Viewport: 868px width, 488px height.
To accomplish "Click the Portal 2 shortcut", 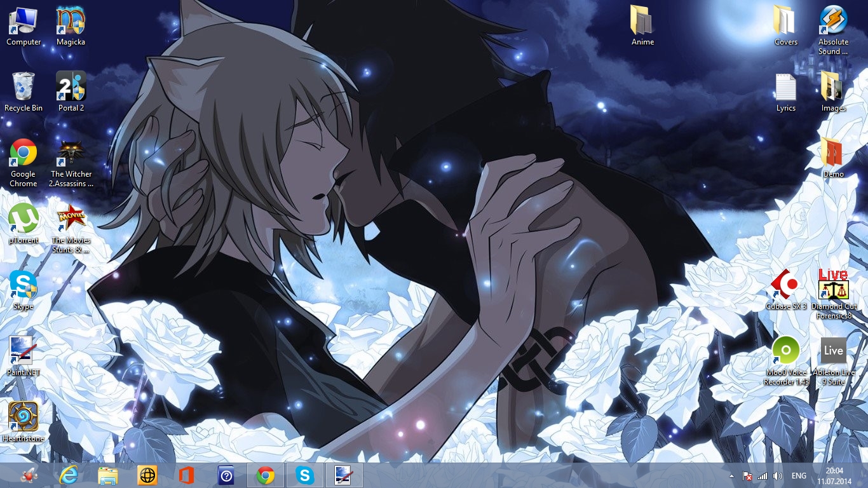I will pyautogui.click(x=71, y=93).
